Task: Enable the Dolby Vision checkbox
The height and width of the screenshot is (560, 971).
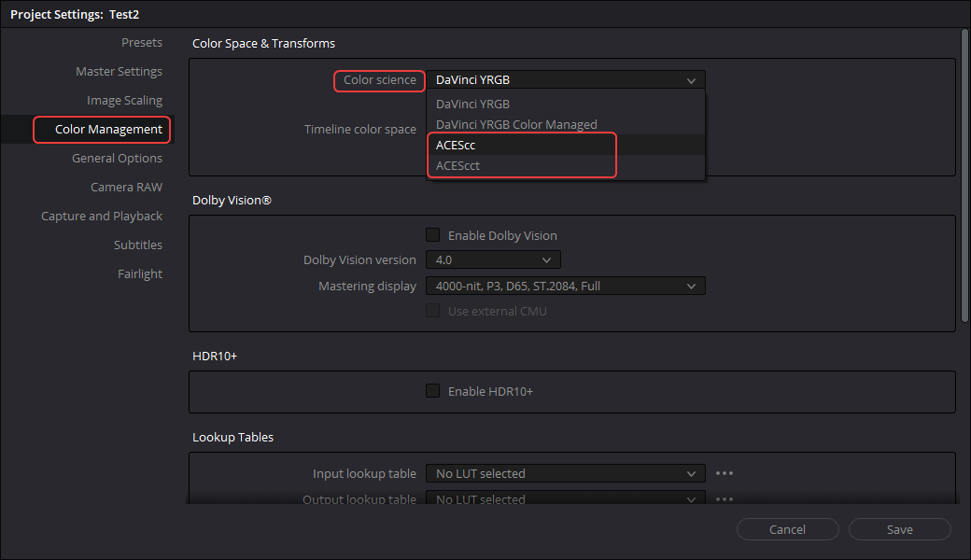Action: [433, 235]
